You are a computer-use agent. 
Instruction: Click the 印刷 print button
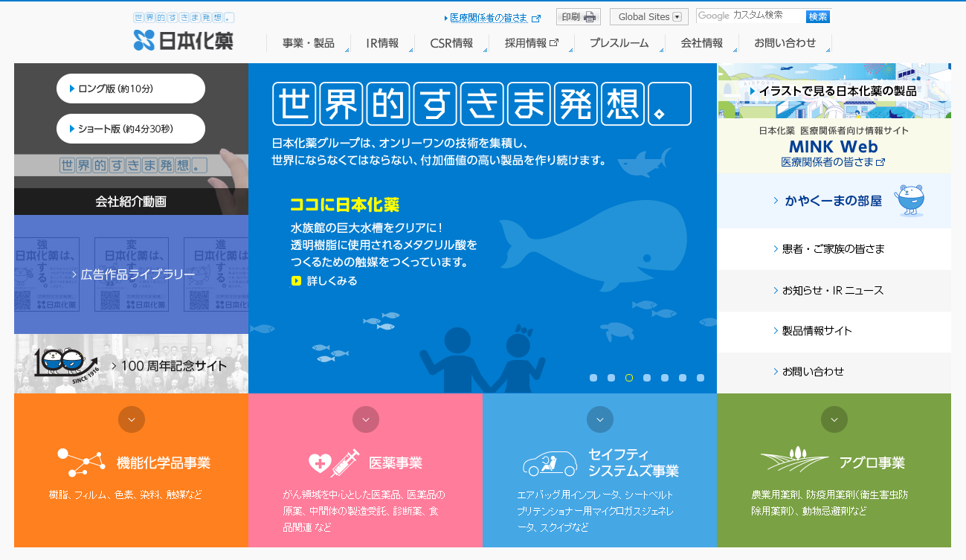pyautogui.click(x=578, y=17)
